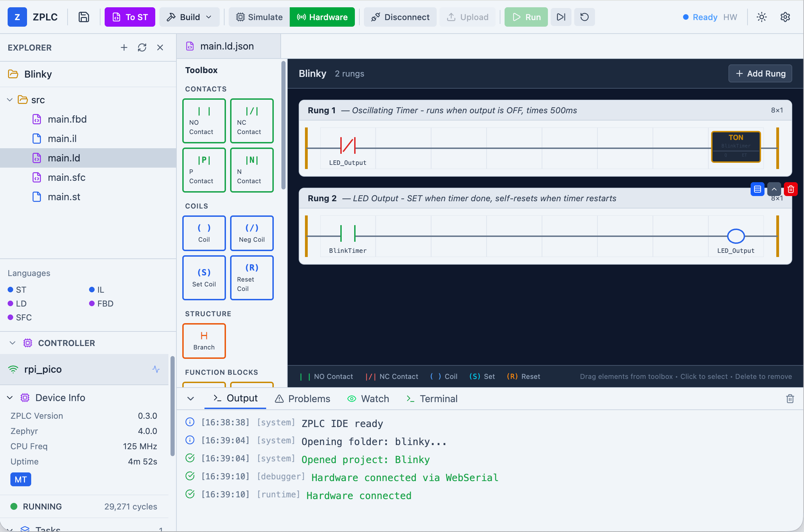Click the reset cycle arrow icon
The width and height of the screenshot is (804, 532).
coord(584,17)
